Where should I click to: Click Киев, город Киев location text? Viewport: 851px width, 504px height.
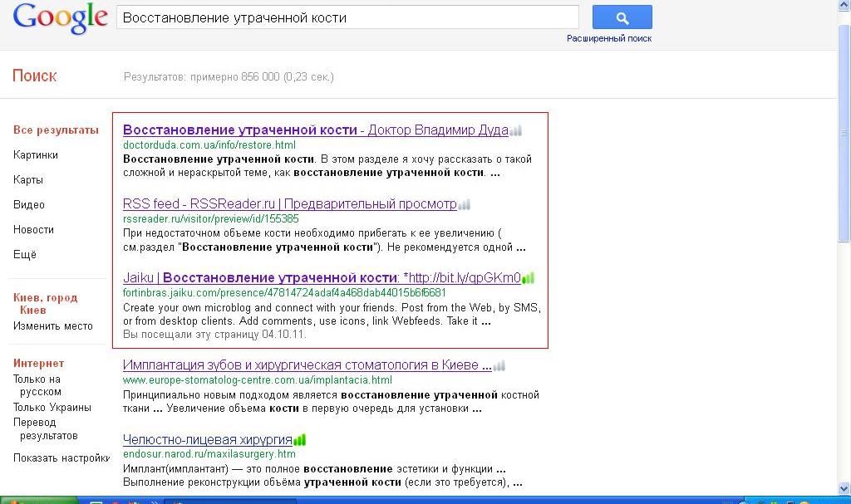tap(45, 304)
